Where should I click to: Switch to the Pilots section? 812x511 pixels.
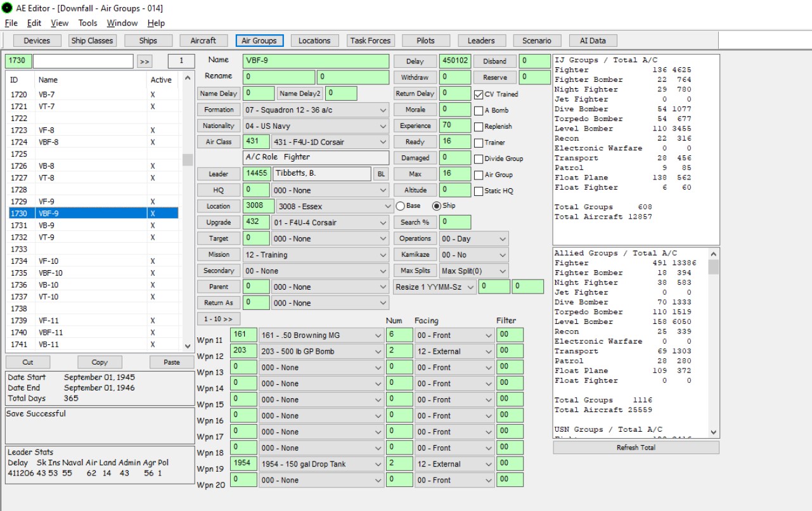point(426,41)
